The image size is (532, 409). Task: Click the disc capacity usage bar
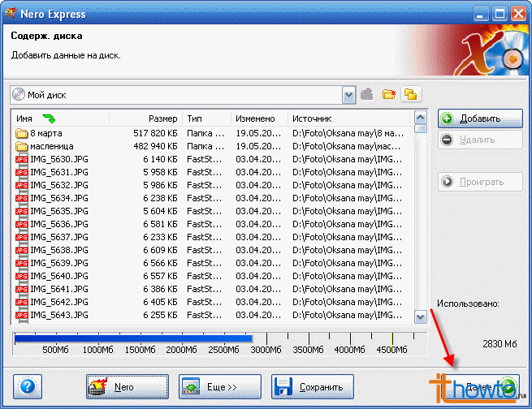click(x=134, y=339)
